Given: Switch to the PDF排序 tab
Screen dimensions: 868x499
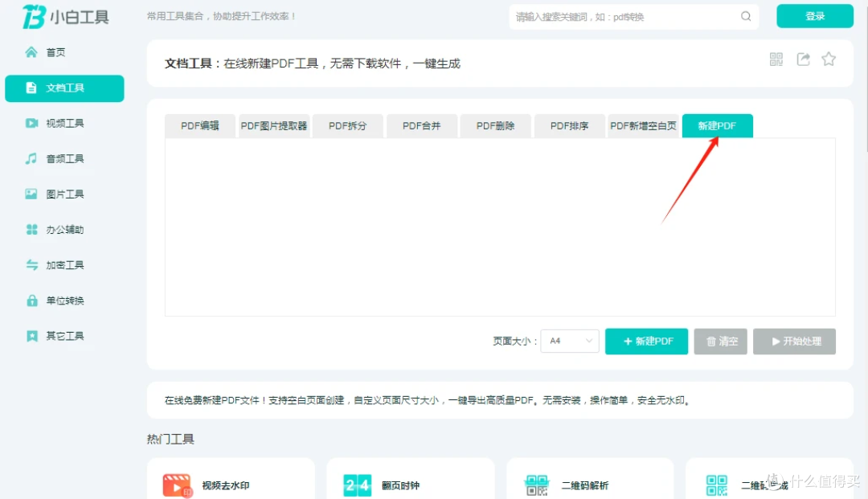Looking at the screenshot, I should [570, 125].
